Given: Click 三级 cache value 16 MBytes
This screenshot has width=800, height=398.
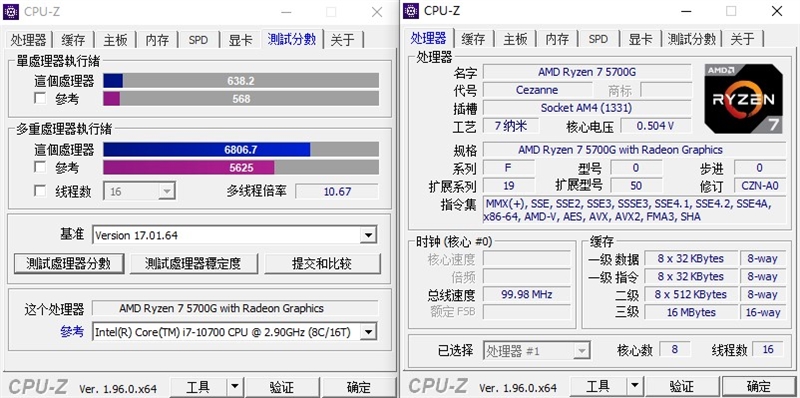Looking at the screenshot, I should click(x=691, y=312).
